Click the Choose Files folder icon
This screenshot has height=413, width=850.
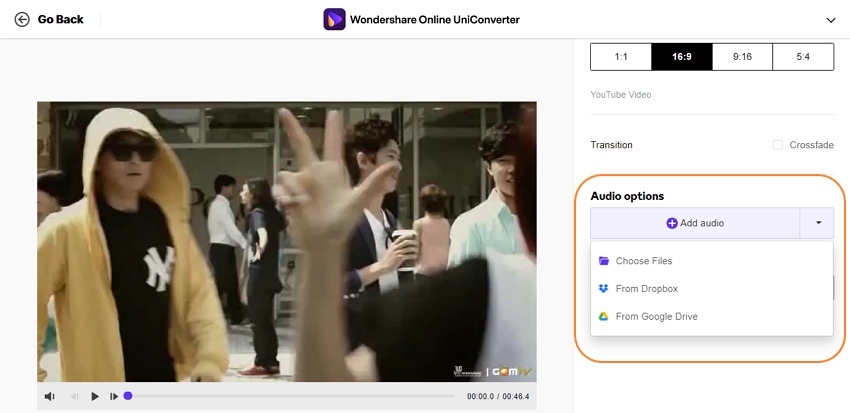pyautogui.click(x=603, y=261)
